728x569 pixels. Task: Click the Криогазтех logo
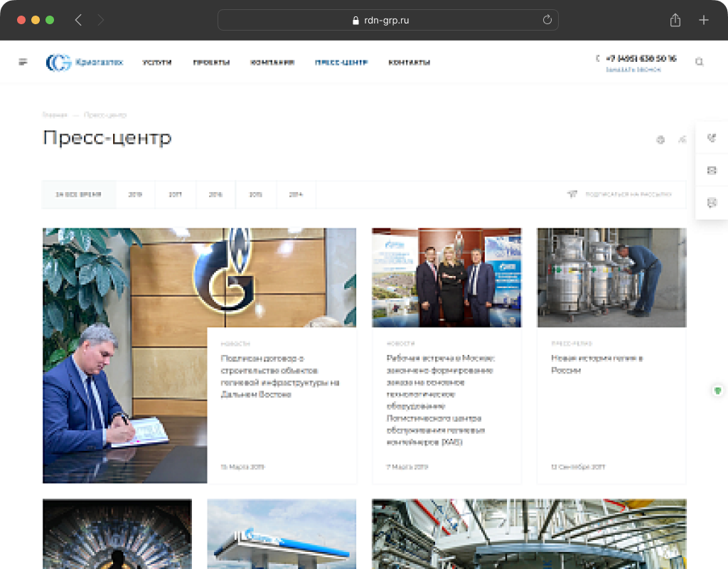pyautogui.click(x=85, y=63)
